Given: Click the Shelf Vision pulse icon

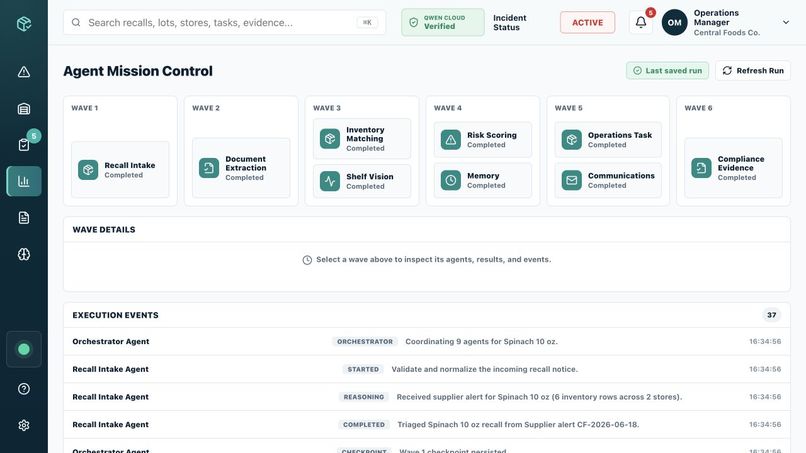Looking at the screenshot, I should [x=329, y=181].
